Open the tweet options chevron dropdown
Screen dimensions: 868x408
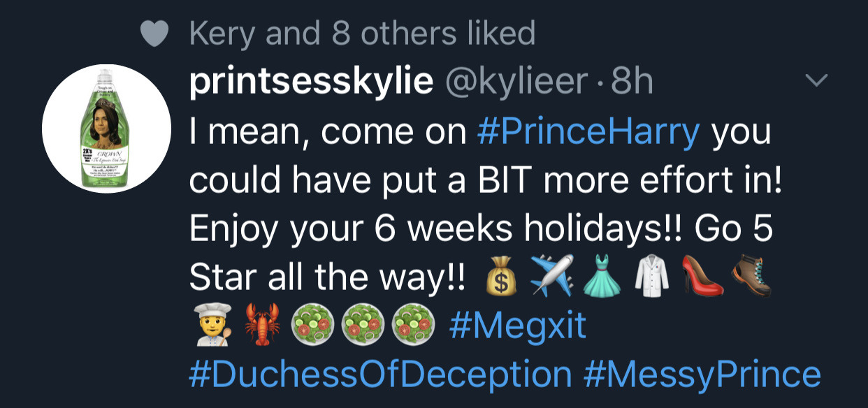click(815, 82)
